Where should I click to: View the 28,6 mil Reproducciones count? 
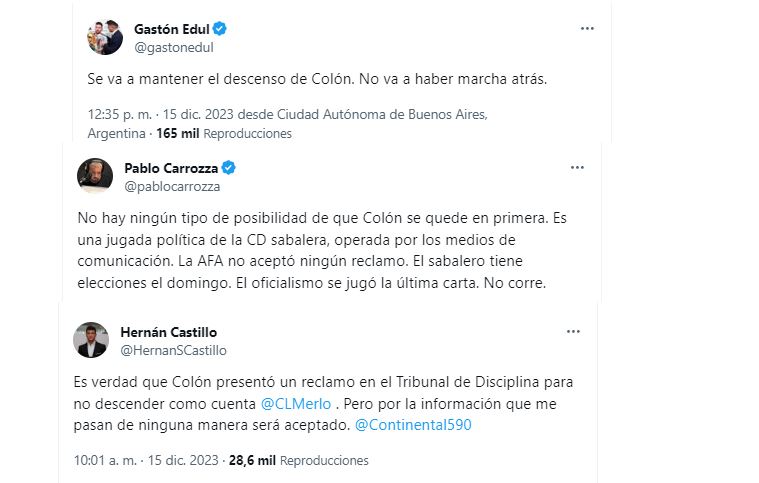click(x=299, y=460)
